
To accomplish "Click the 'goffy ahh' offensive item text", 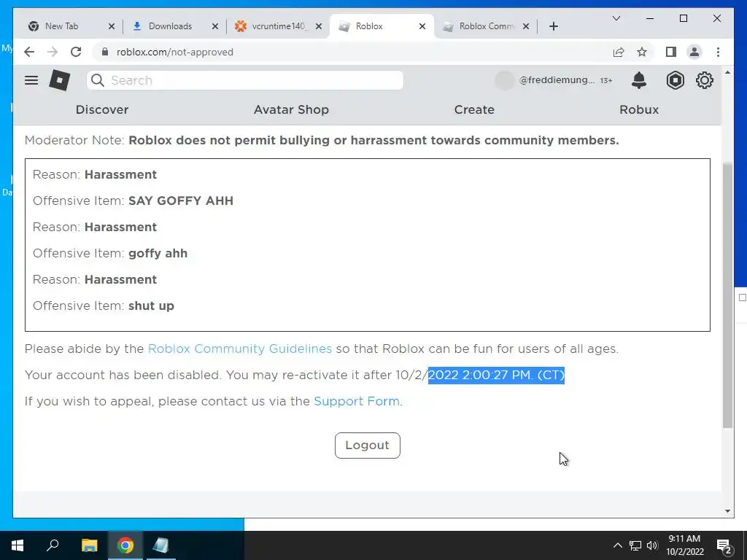I will click(x=158, y=253).
